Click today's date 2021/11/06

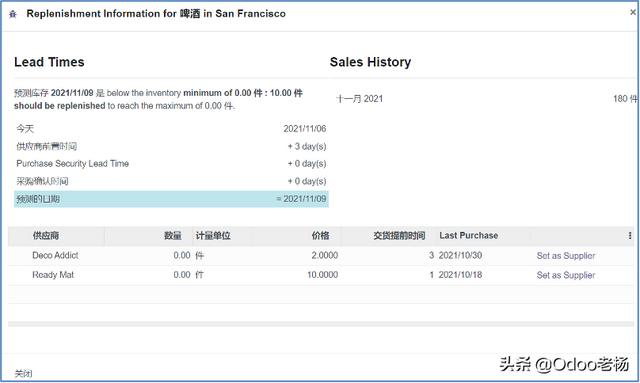[304, 129]
